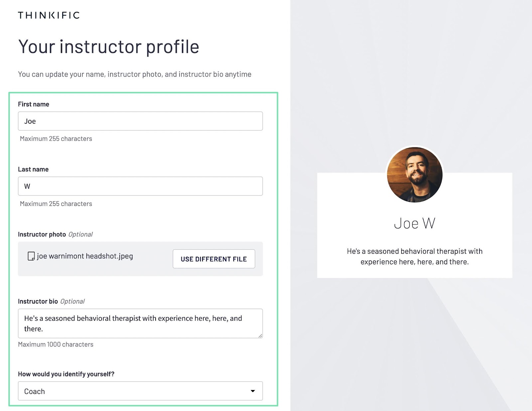
Task: Click the 'Joe W' name in the preview card
Action: click(x=414, y=223)
